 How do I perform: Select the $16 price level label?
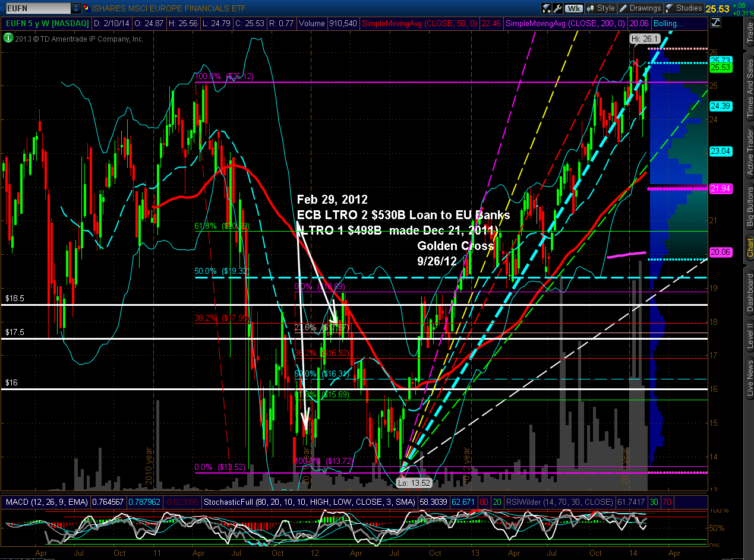point(12,383)
